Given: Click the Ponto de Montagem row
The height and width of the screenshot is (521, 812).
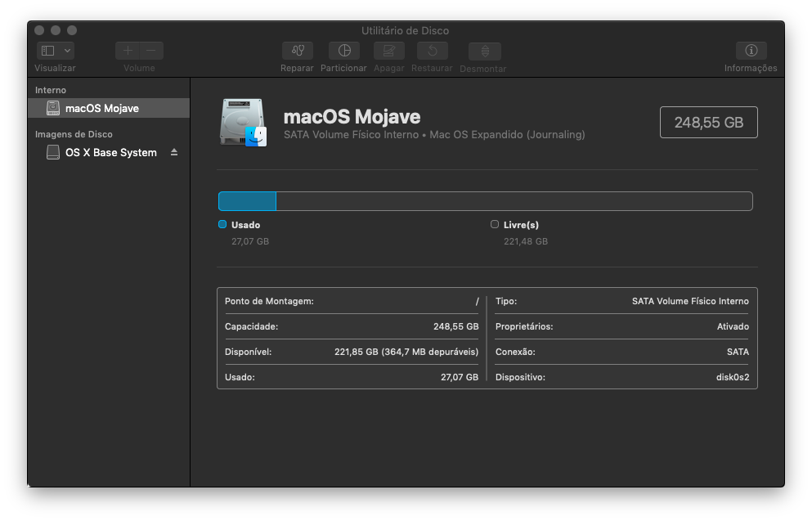Looking at the screenshot, I should click(x=352, y=301).
